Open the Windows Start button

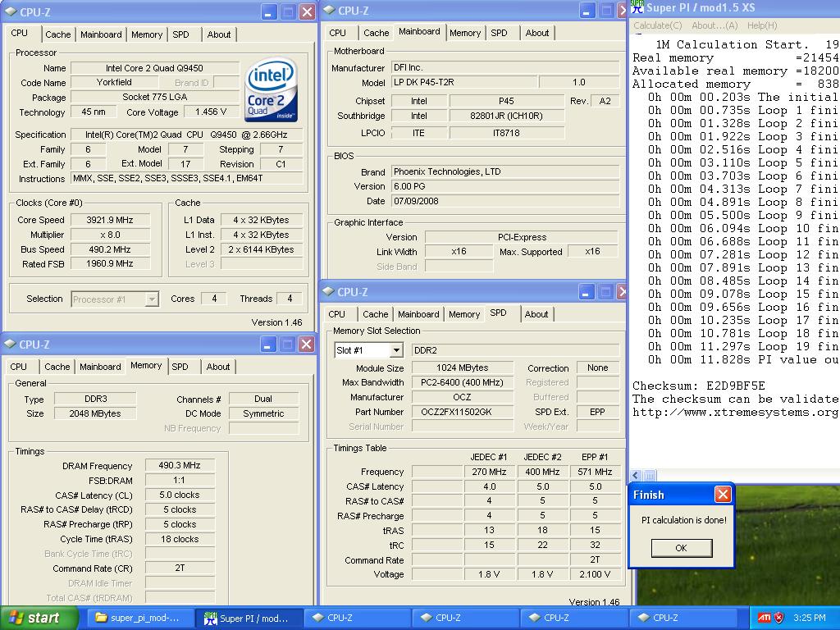tap(39, 618)
